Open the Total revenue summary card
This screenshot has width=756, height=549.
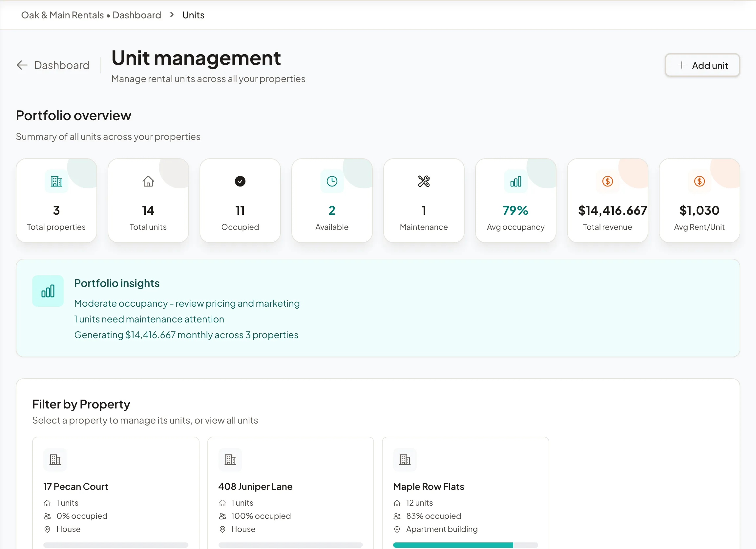coord(608,200)
